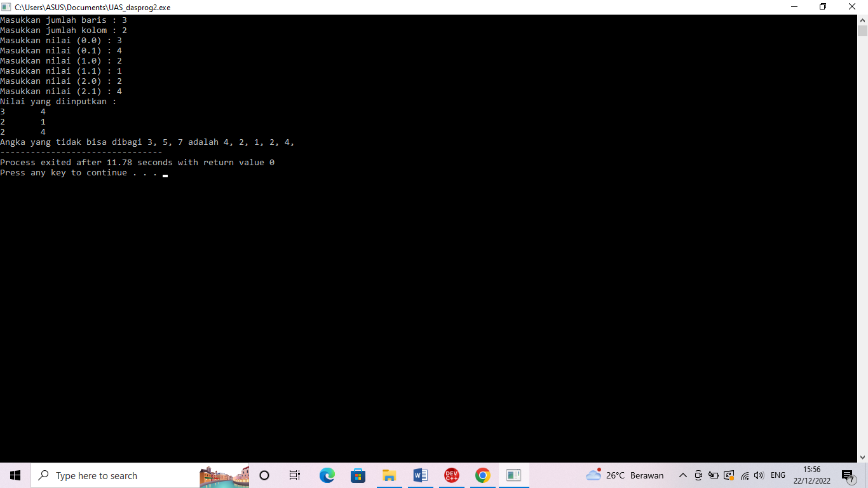Screen dimensions: 868x488
Task: Click "Process exited after 11.78 seconds" line
Action: 137,163
